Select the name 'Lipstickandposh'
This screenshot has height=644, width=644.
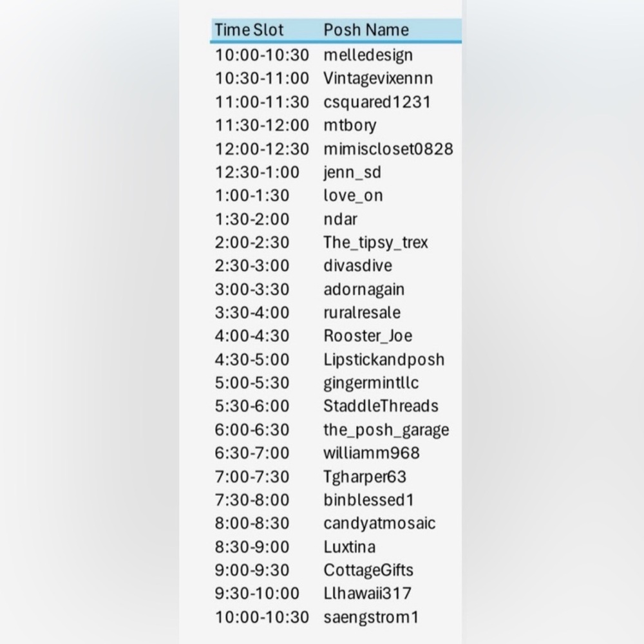(x=384, y=360)
